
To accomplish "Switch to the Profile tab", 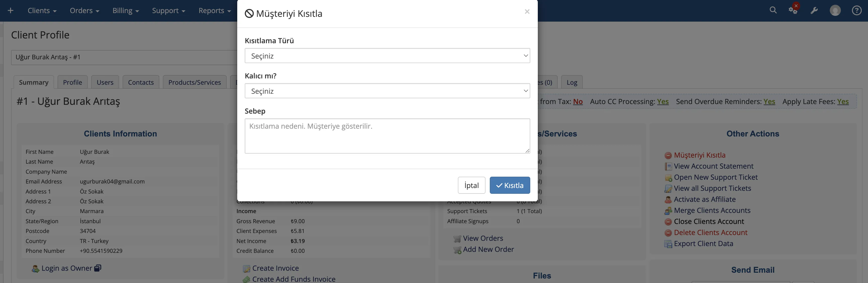I will [72, 82].
